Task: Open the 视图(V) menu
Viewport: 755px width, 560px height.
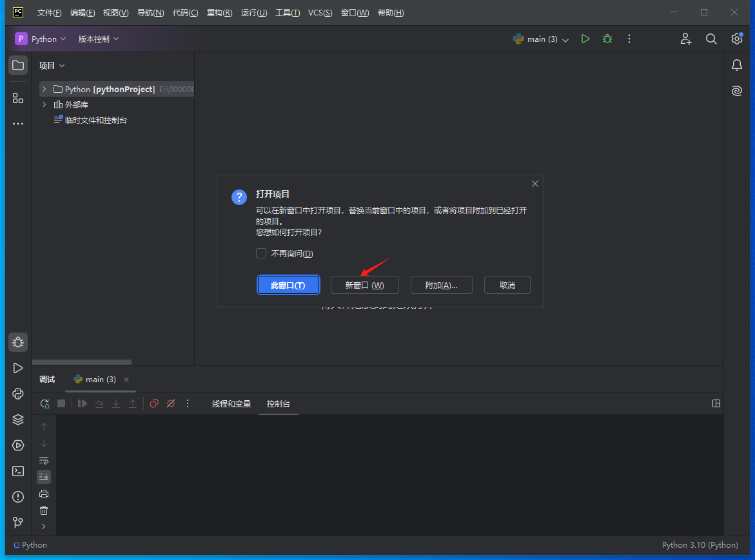Action: click(115, 12)
